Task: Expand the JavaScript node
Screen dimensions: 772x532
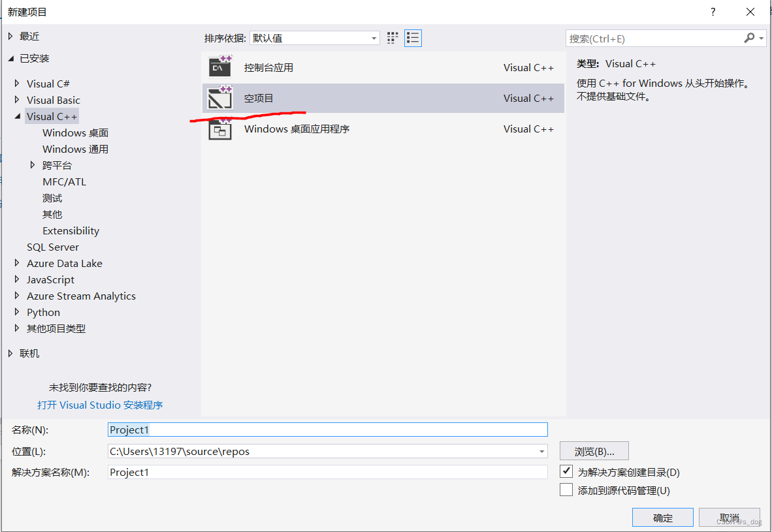Action: (17, 279)
